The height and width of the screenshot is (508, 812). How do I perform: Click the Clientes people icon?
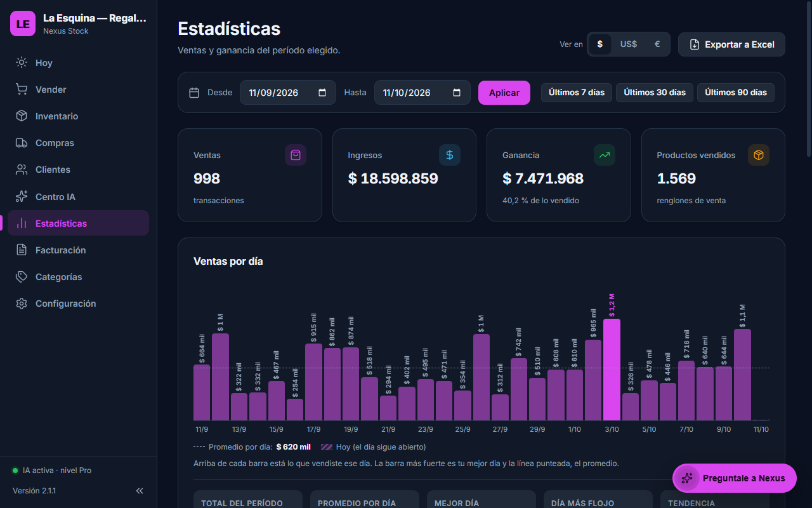tap(22, 170)
